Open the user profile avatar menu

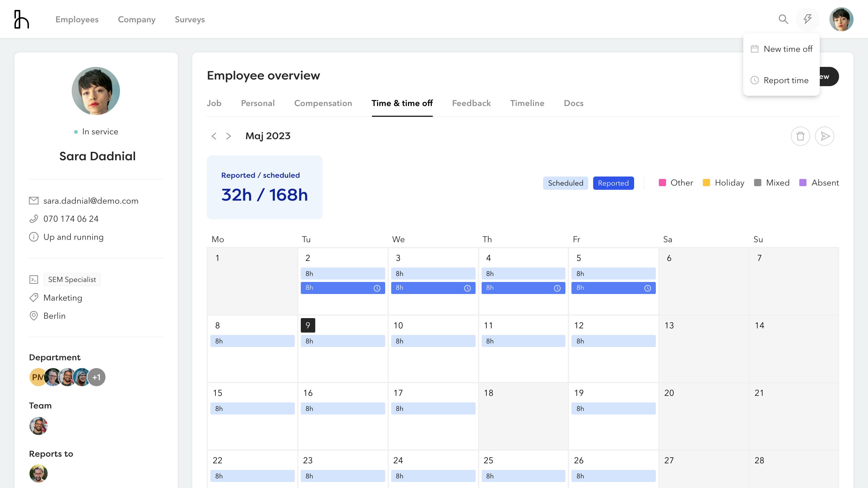(841, 19)
